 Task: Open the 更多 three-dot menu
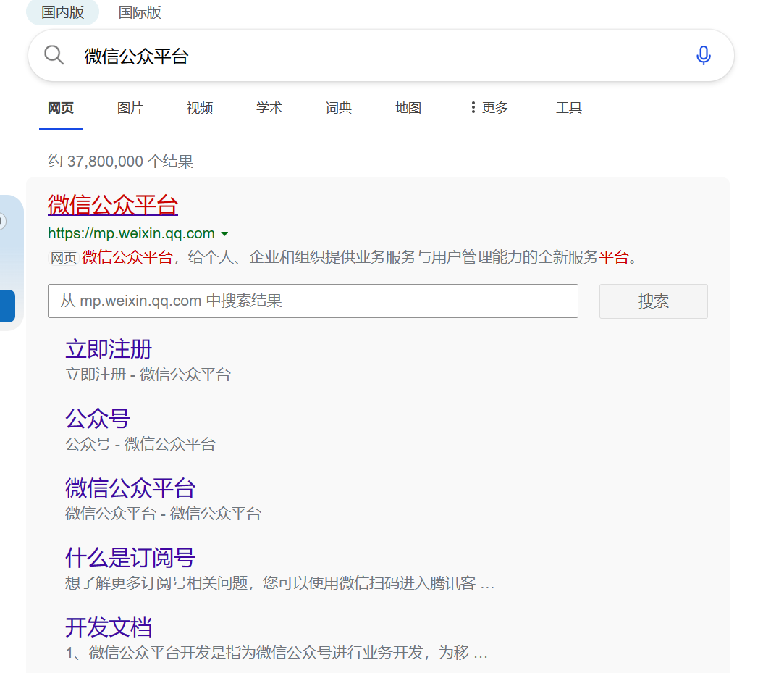[489, 108]
